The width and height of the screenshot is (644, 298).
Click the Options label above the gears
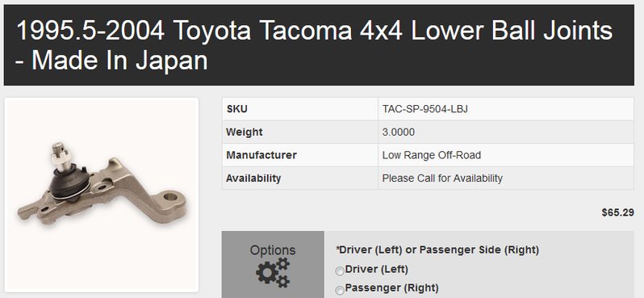tap(273, 250)
